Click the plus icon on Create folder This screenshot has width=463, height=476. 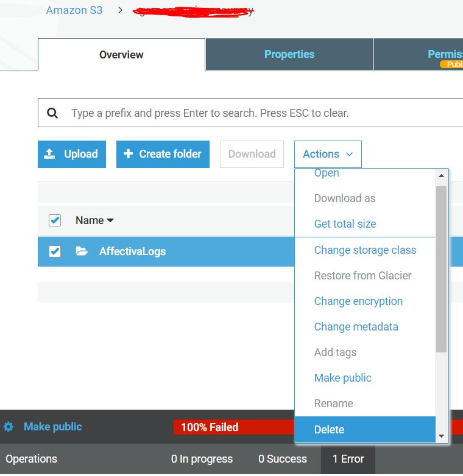(128, 154)
